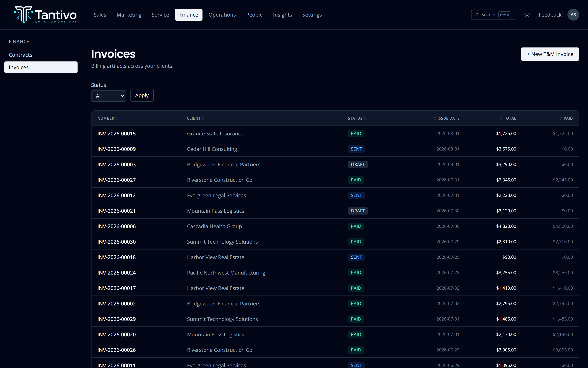Click the 2026-07-28 issue date
The image size is (588, 368).
448,273
